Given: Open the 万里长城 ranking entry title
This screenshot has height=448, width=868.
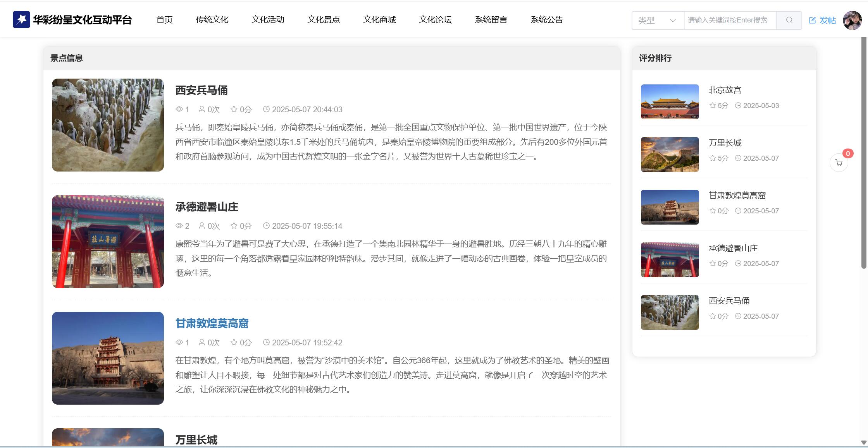Looking at the screenshot, I should (x=725, y=143).
